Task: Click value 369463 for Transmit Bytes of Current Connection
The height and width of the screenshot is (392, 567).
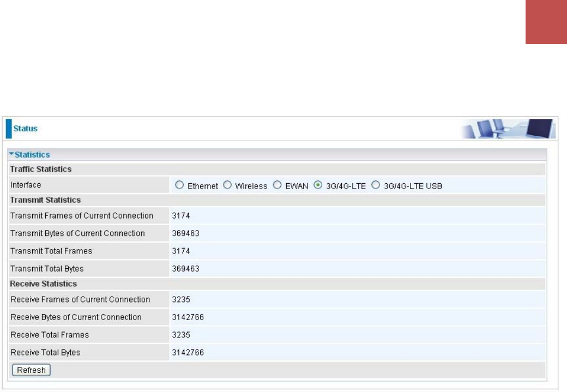Action: point(186,233)
